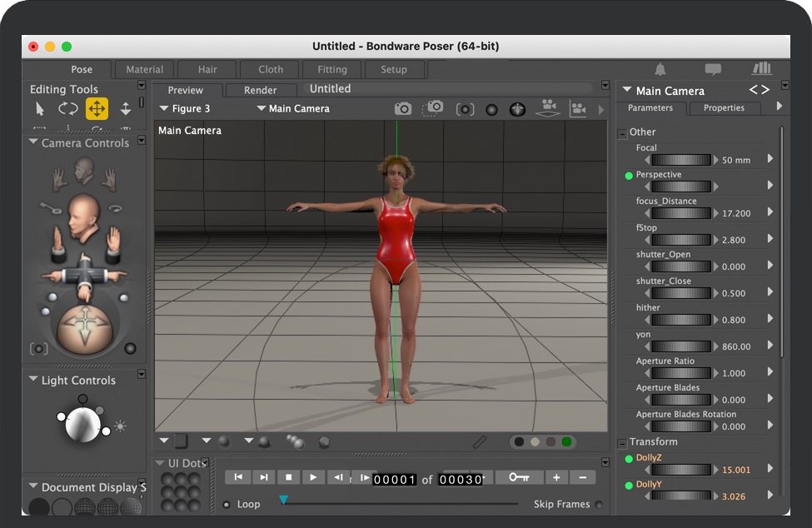Open the notifications bell icon
This screenshot has width=812, height=528.
tap(660, 69)
